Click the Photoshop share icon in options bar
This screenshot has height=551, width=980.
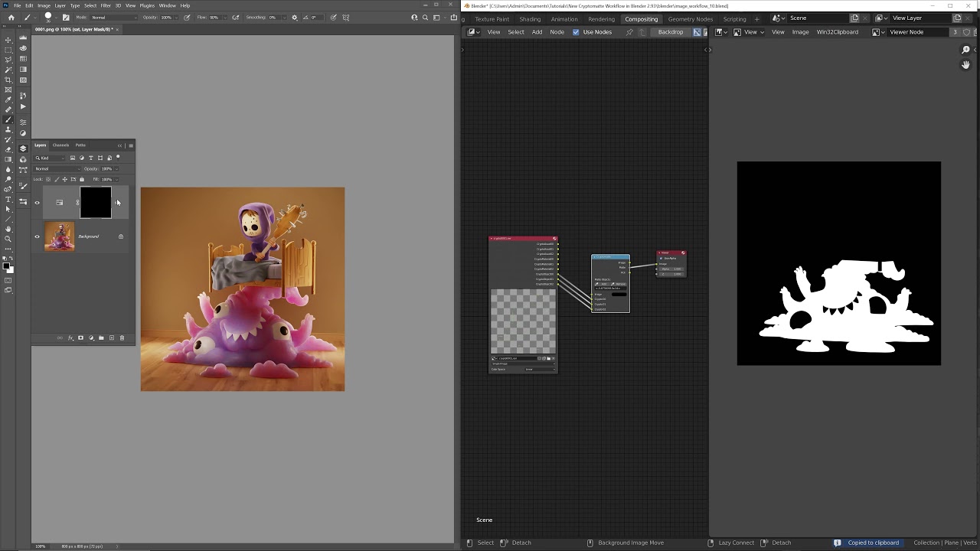[x=453, y=17]
